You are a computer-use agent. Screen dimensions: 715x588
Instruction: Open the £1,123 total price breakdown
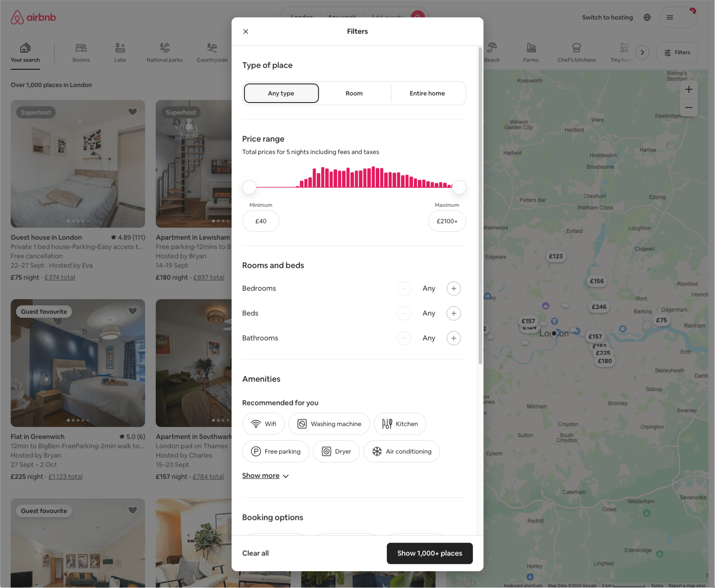[66, 477]
